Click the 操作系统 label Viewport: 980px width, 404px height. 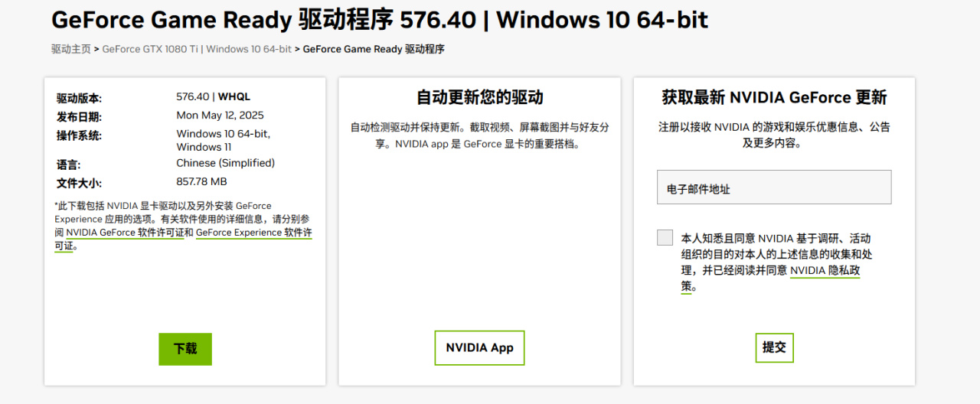pyautogui.click(x=79, y=135)
